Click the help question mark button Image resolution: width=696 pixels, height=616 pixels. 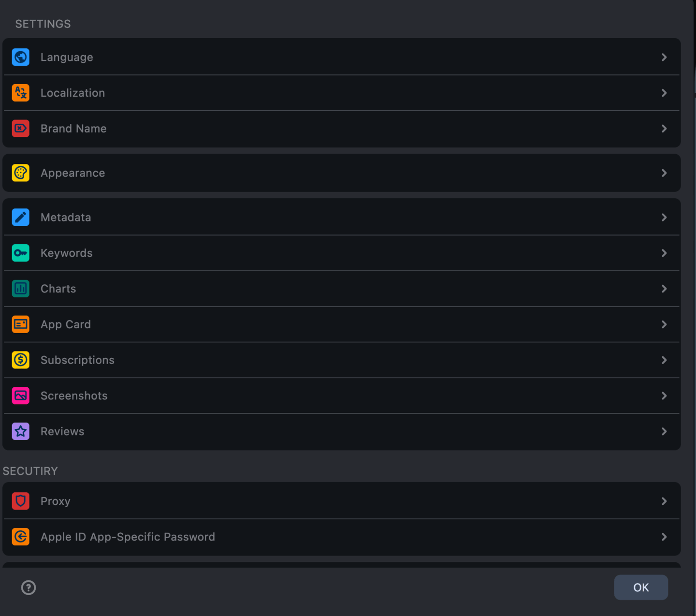29,587
